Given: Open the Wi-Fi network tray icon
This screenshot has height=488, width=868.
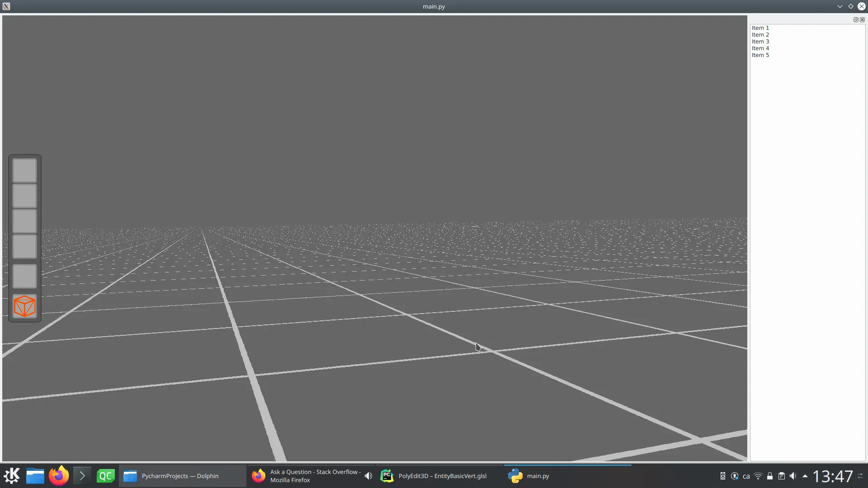Looking at the screenshot, I should tap(758, 476).
